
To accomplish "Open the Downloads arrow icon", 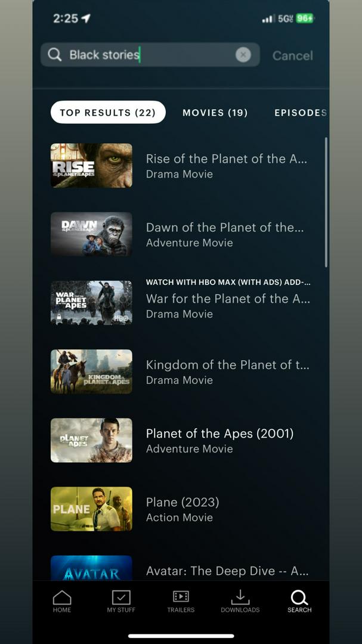I will pyautogui.click(x=240, y=597).
